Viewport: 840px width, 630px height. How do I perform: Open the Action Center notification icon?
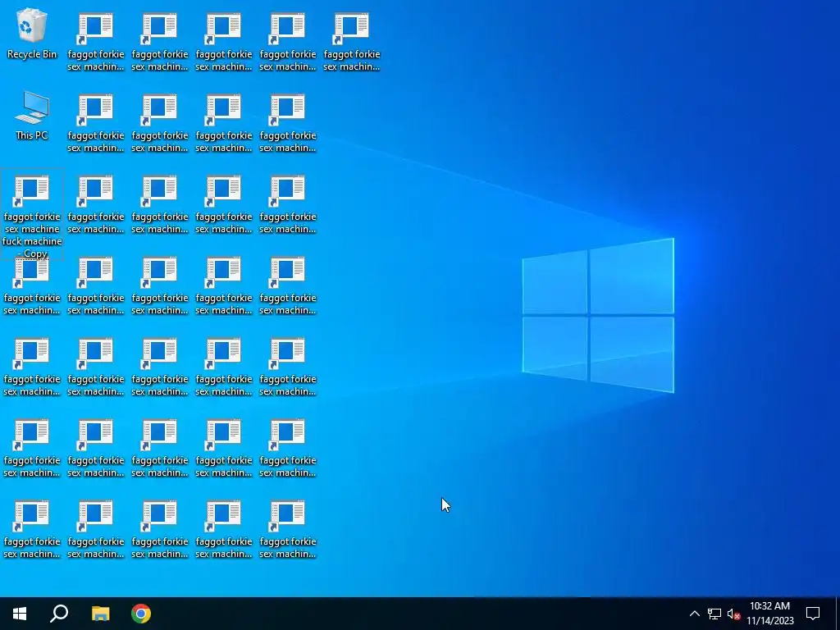pyautogui.click(x=813, y=614)
